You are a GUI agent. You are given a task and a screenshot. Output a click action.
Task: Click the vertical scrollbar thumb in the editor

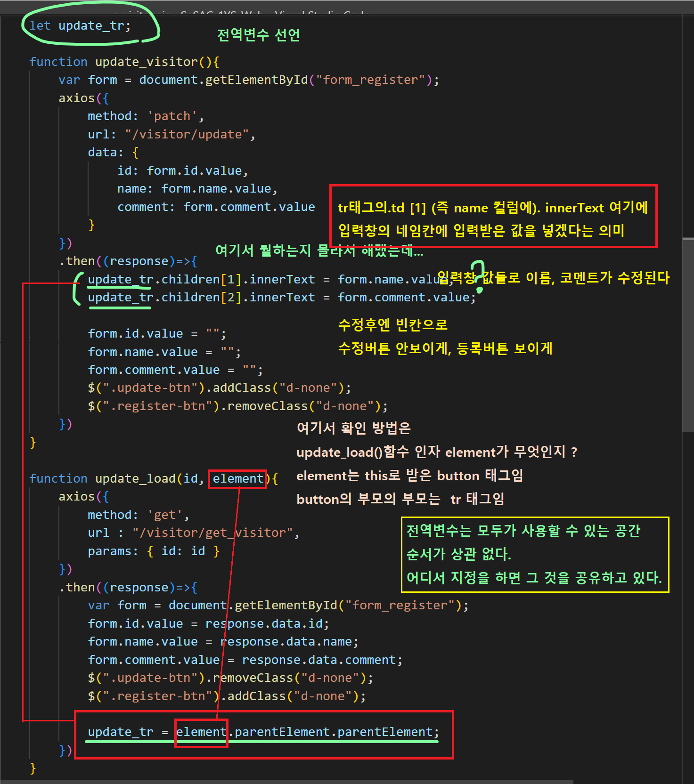(x=688, y=335)
